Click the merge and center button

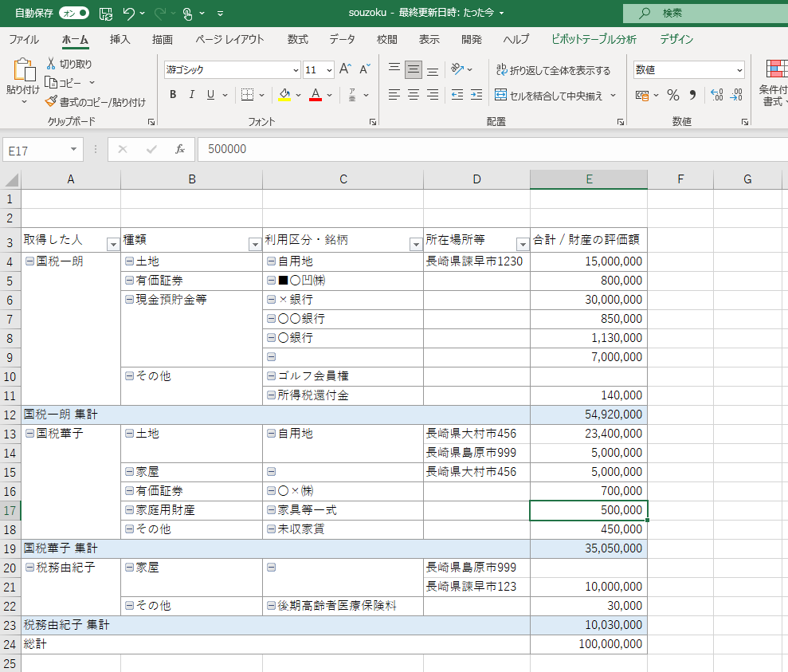click(x=550, y=95)
